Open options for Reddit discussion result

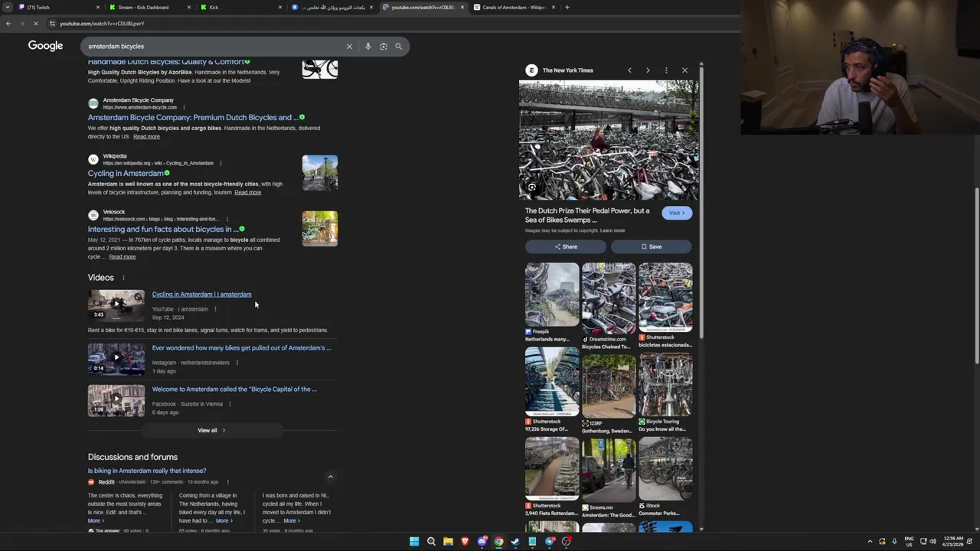(227, 482)
